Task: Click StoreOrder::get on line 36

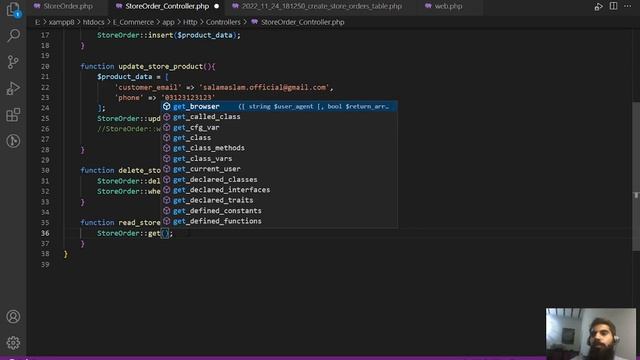Action: tap(128, 233)
